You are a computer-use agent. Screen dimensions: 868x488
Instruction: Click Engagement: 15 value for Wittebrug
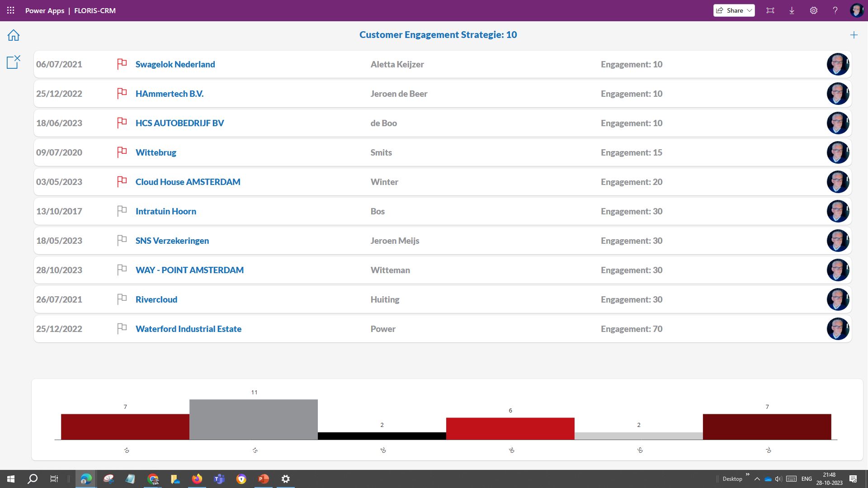pyautogui.click(x=632, y=152)
